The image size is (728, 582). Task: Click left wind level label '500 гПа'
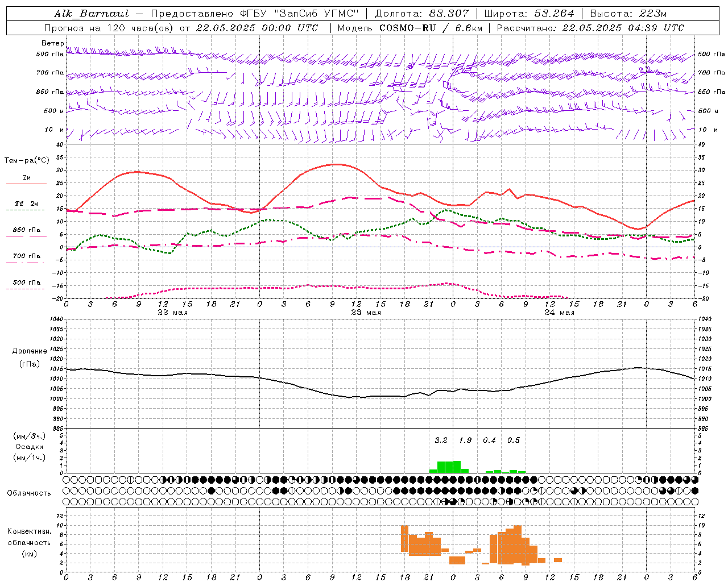(x=50, y=54)
